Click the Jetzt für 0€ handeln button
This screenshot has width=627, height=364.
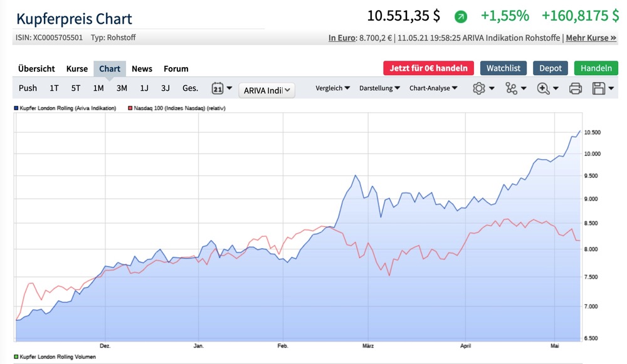coord(428,68)
